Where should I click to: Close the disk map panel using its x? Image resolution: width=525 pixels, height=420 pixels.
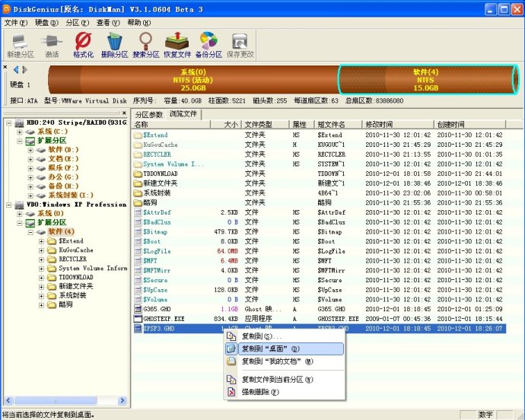pyautogui.click(x=5, y=67)
